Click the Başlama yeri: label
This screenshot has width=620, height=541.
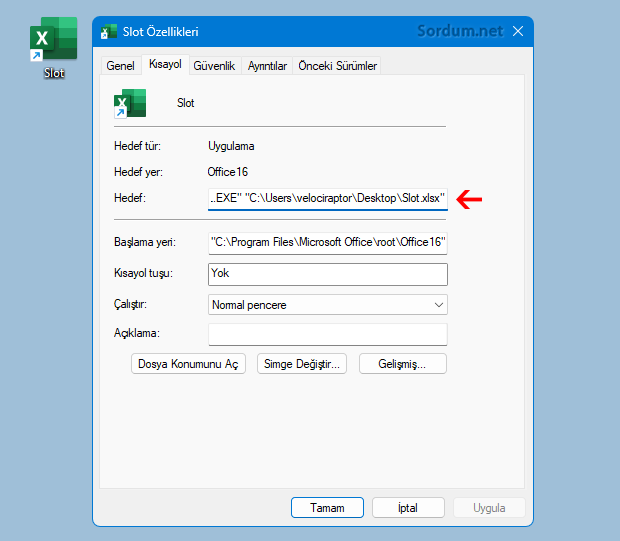click(x=145, y=242)
